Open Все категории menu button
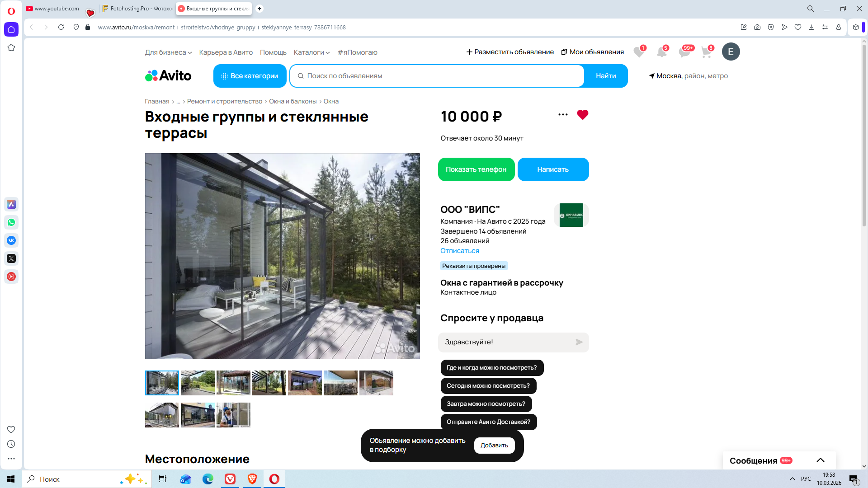The width and height of the screenshot is (868, 488). pyautogui.click(x=250, y=76)
